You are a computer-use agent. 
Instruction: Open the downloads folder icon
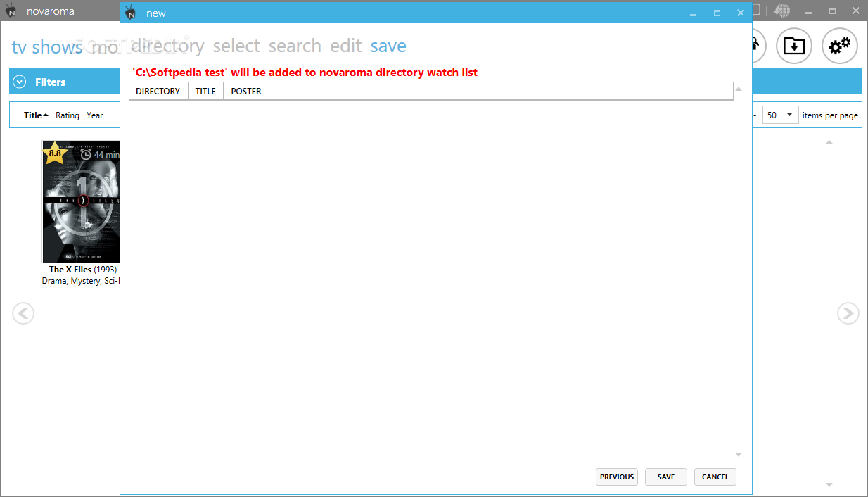tap(794, 46)
